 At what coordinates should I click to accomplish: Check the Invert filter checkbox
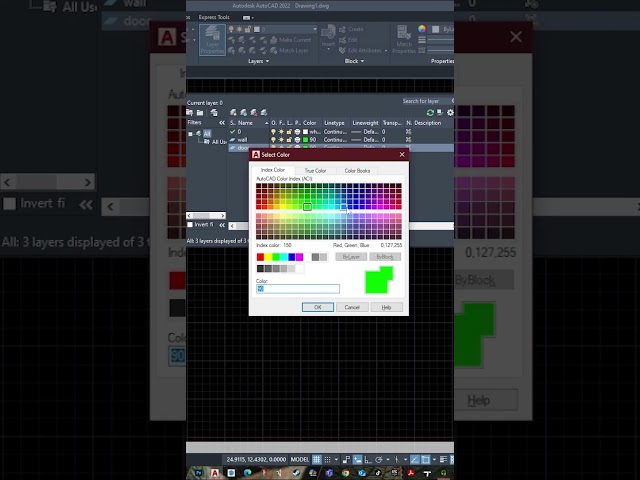(x=190, y=224)
